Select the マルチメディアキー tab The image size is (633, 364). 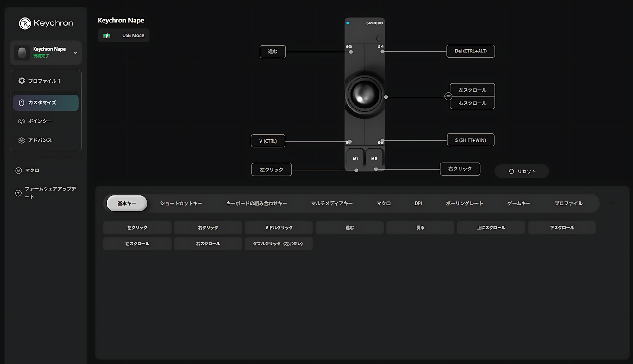click(x=332, y=203)
